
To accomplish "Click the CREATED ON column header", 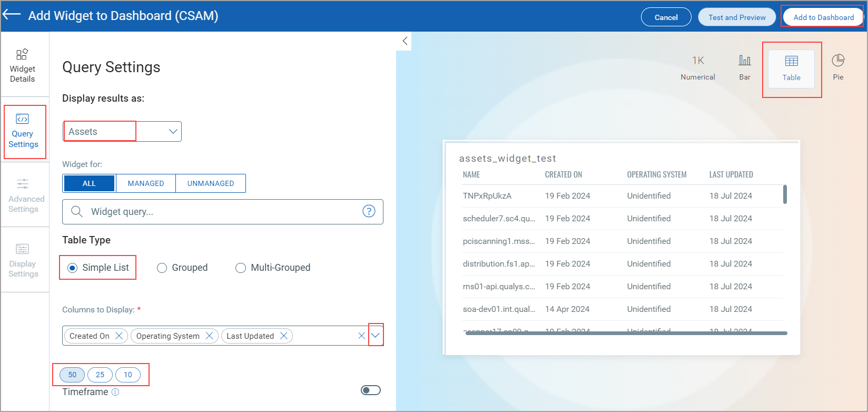I will [564, 174].
